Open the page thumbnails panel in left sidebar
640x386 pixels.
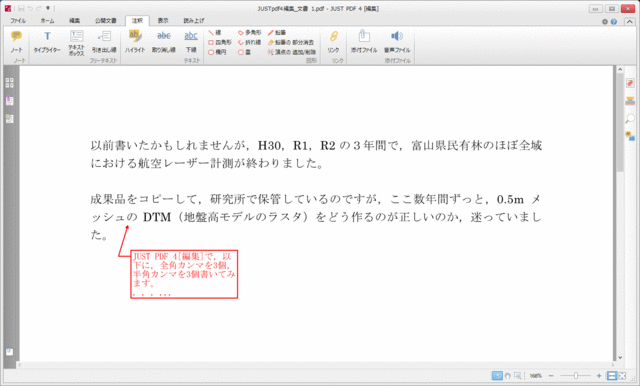(9, 83)
